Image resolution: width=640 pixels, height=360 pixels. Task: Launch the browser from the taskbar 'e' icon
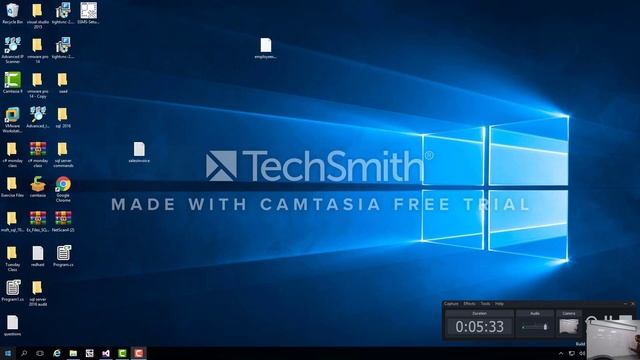coord(57,353)
